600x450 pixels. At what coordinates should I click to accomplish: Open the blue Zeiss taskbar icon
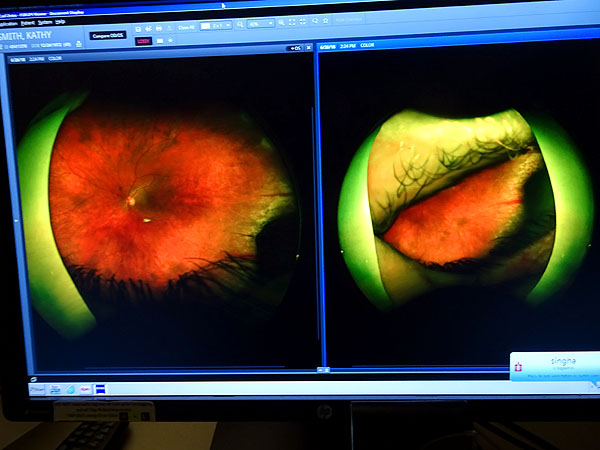point(101,389)
